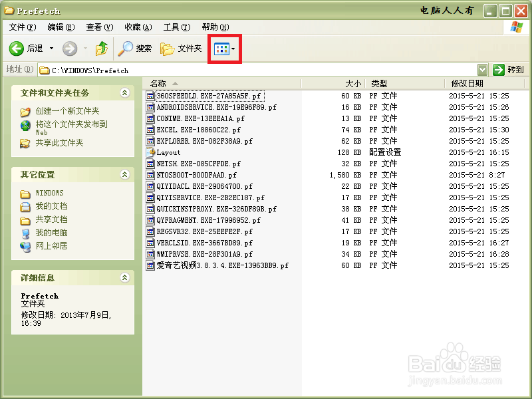Open the 查看(V) menu

coord(99,27)
